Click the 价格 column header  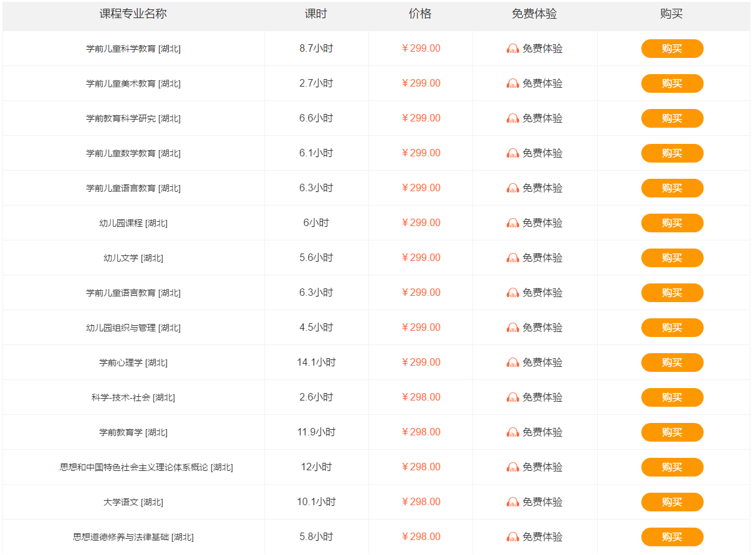pyautogui.click(x=420, y=14)
